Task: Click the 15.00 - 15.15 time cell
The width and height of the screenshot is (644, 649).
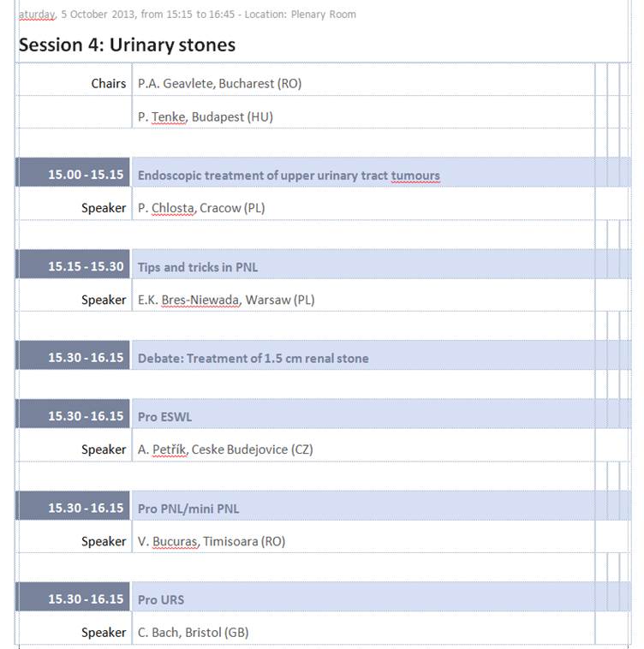Action: [73, 172]
